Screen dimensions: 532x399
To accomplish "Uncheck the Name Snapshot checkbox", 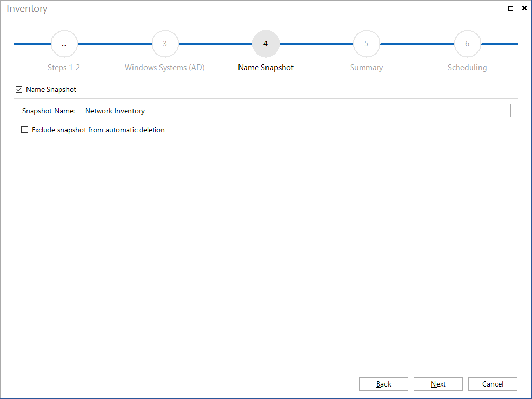I will click(x=19, y=89).
